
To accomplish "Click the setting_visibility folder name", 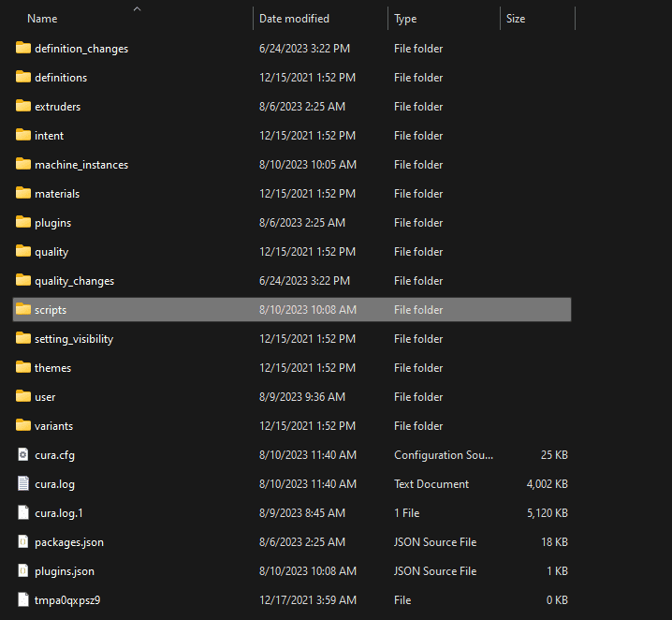I will point(74,339).
